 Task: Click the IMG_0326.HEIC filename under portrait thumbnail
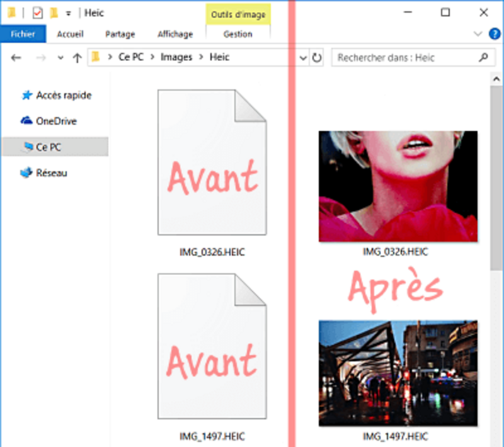click(x=396, y=252)
